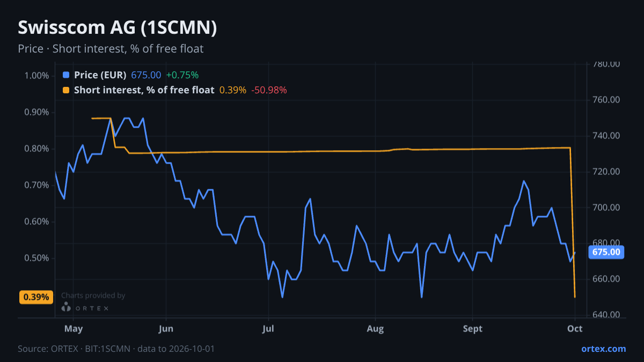
Task: Click the Source: ORTEX footer text
Action: click(116, 349)
